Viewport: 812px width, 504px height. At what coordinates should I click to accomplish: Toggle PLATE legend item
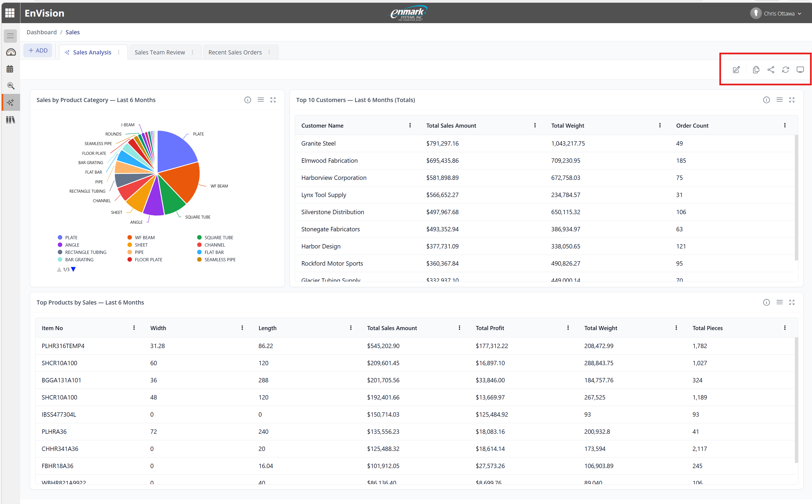tap(68, 237)
